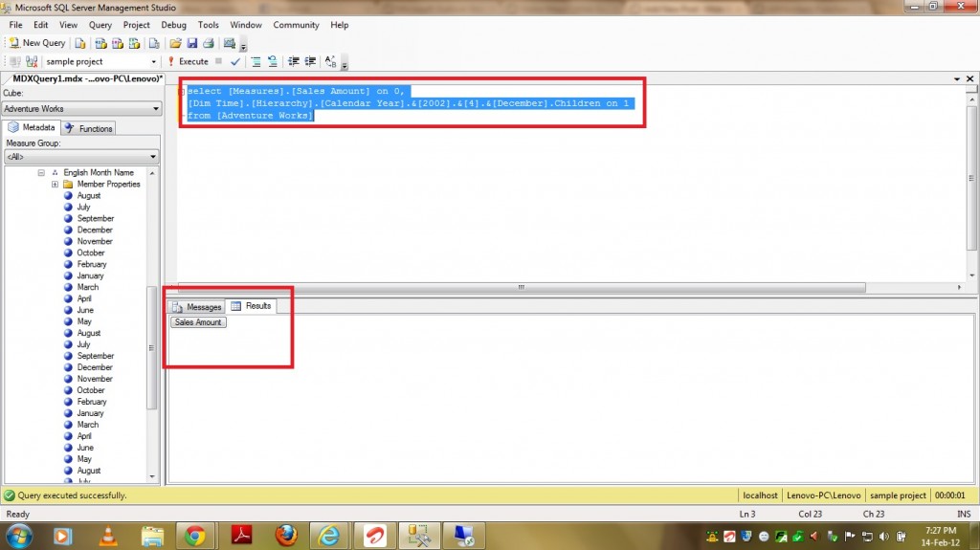The image size is (980, 550).
Task: Select December member in the metadata tree
Action: [95, 231]
